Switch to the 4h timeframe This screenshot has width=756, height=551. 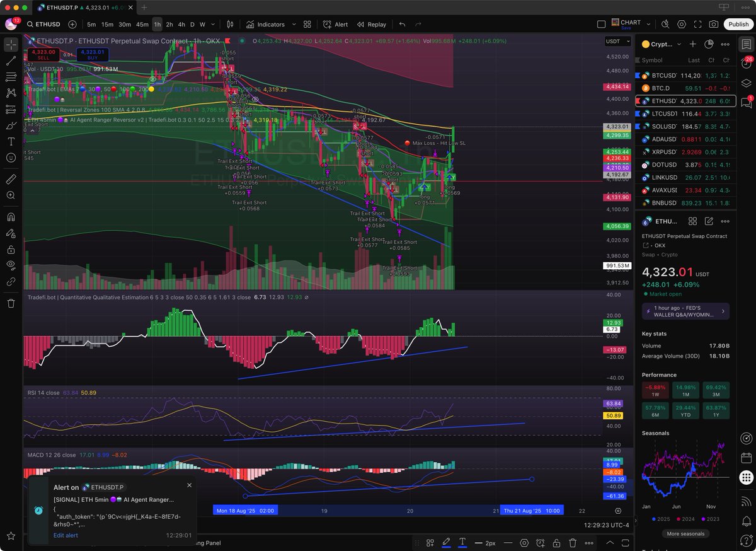pos(181,25)
